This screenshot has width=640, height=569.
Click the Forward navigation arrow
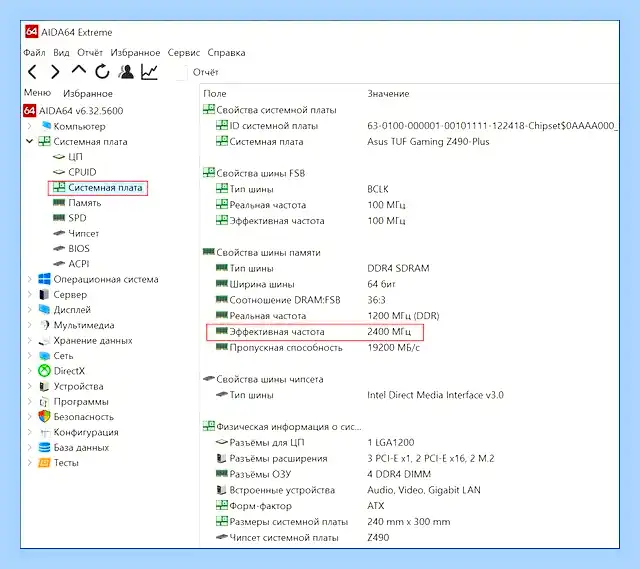pos(55,72)
